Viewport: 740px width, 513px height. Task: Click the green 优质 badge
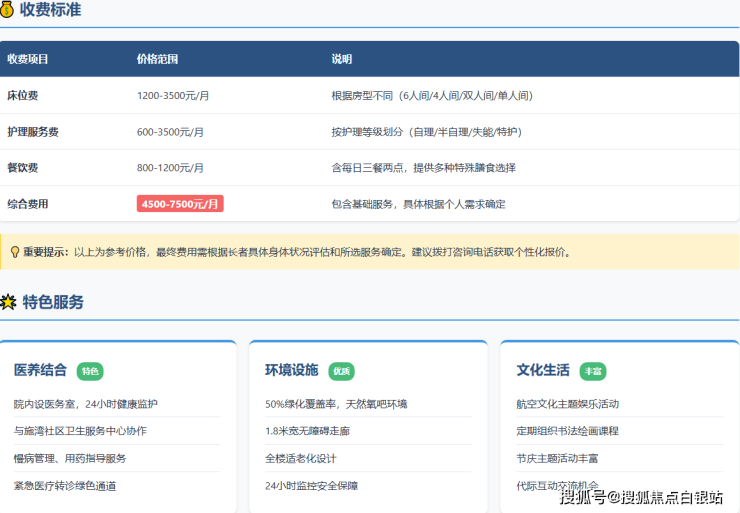click(341, 371)
